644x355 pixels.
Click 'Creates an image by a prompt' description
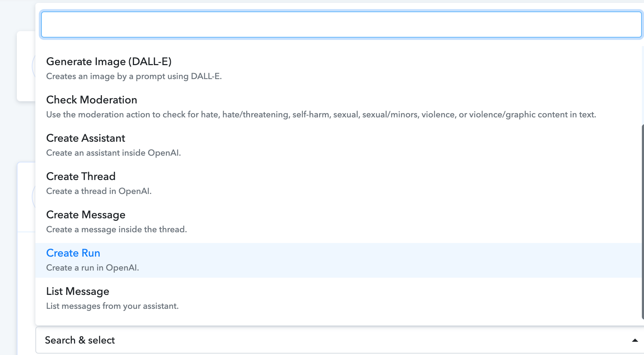134,76
